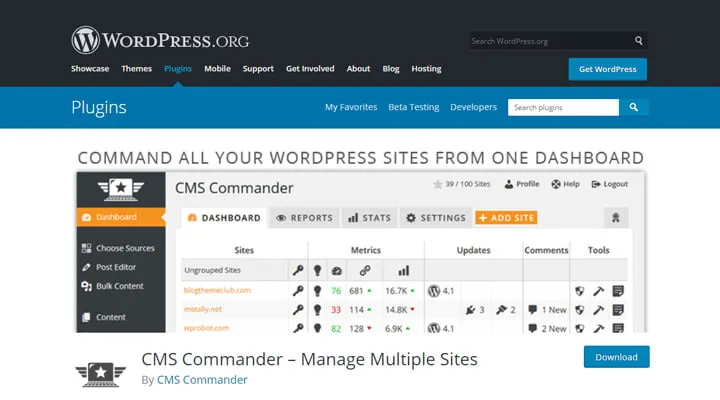The width and height of the screenshot is (720, 400).
Task: Open the Developers link
Action: click(473, 107)
